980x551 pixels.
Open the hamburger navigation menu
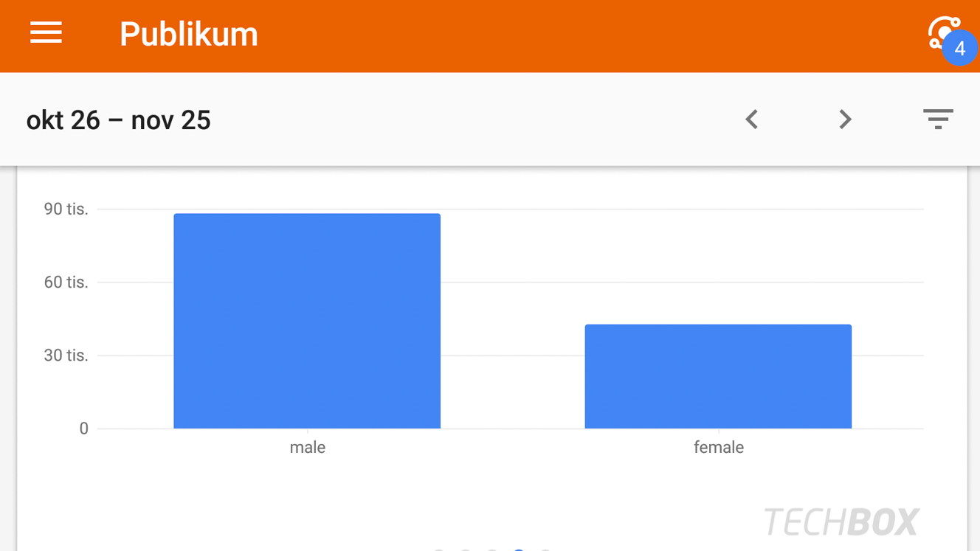(46, 33)
